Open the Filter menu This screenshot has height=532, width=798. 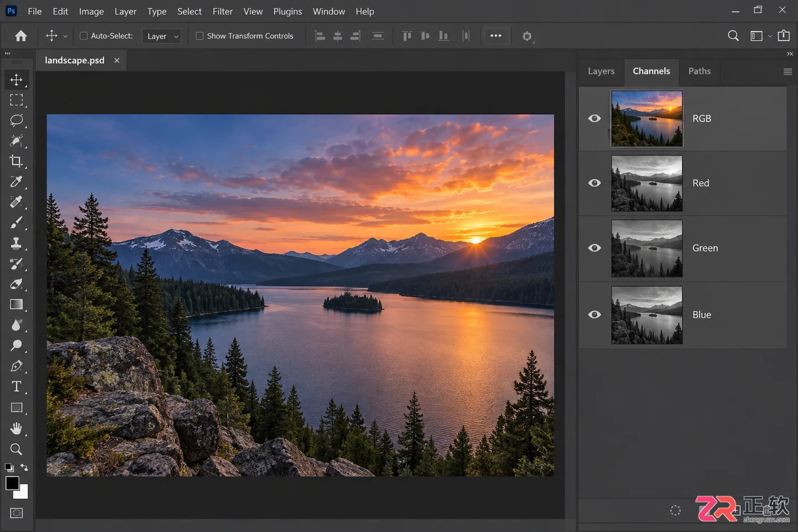pos(223,11)
